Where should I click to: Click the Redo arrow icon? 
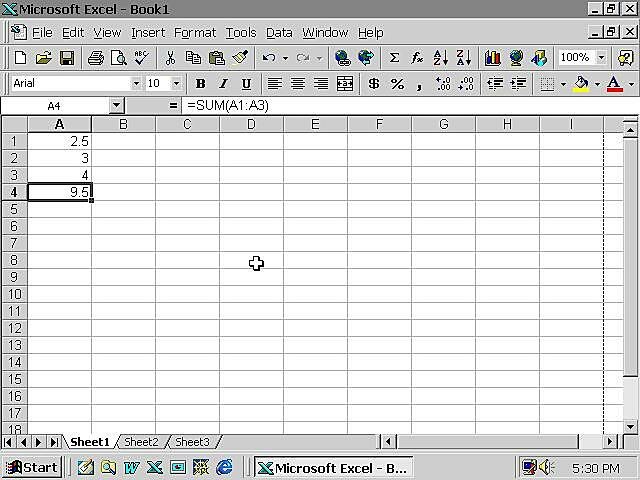pos(303,58)
